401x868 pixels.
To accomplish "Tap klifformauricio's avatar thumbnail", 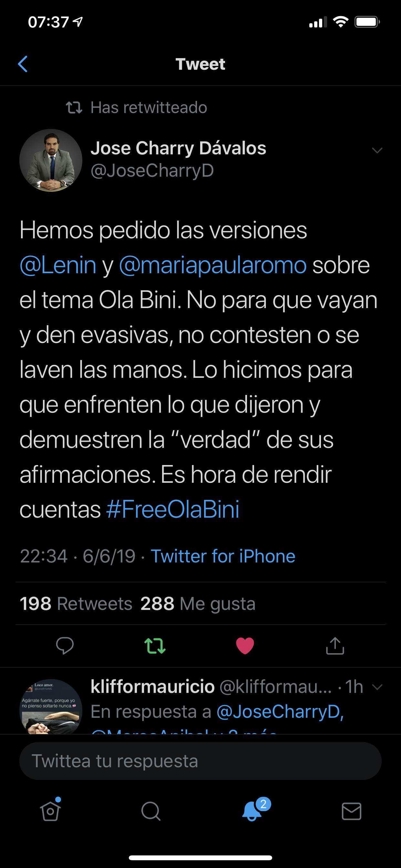I will 51,706.
